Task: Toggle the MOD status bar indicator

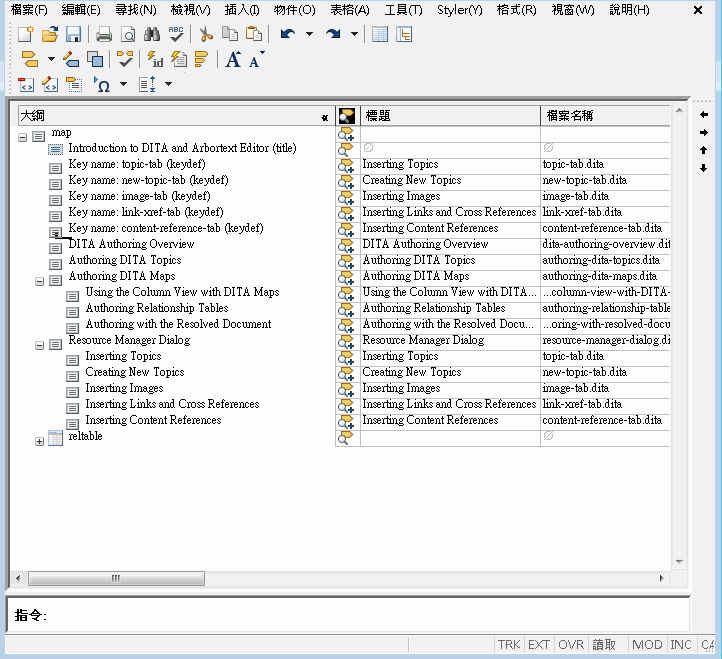Action: click(647, 644)
